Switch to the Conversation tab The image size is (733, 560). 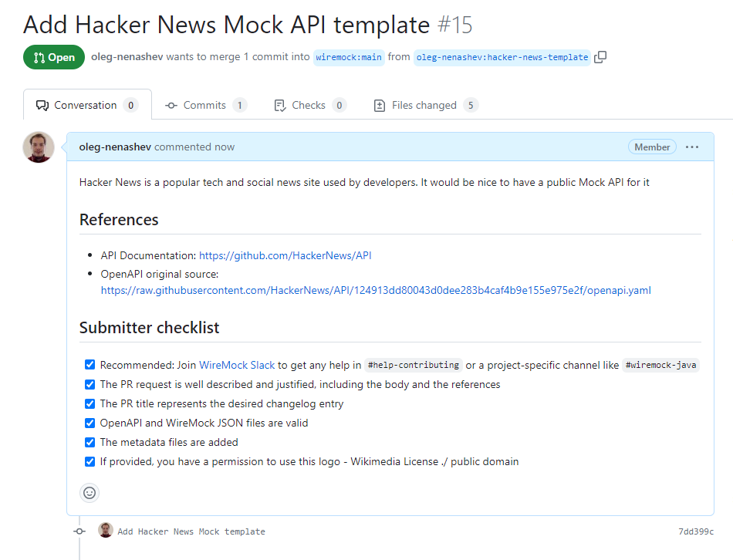click(x=87, y=105)
